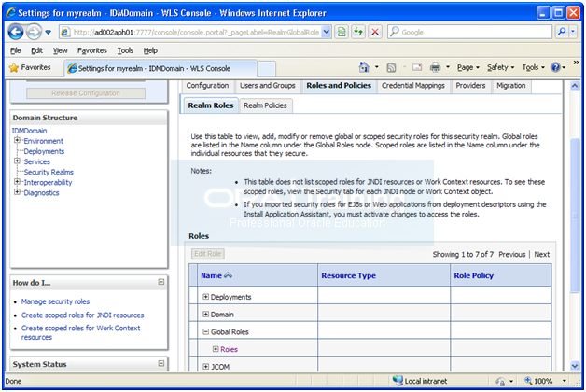This screenshot has height=392, width=586.
Task: Expand the Deployments role row
Action: click(x=205, y=297)
